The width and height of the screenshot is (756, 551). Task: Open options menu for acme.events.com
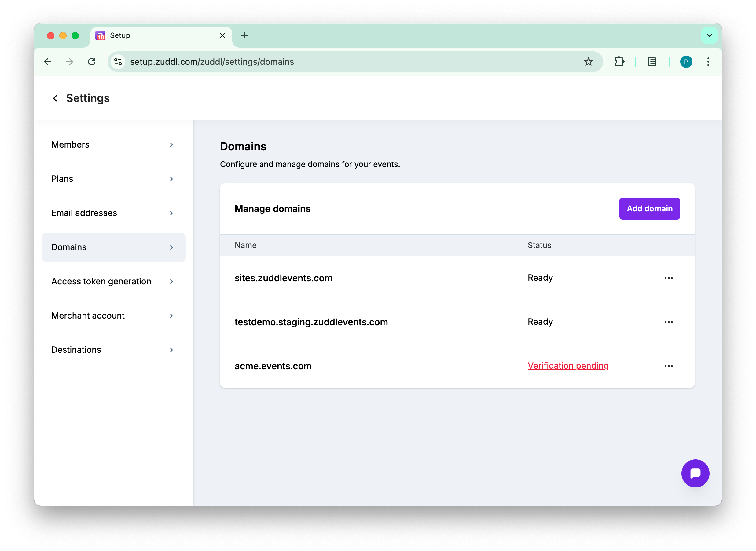tap(668, 366)
